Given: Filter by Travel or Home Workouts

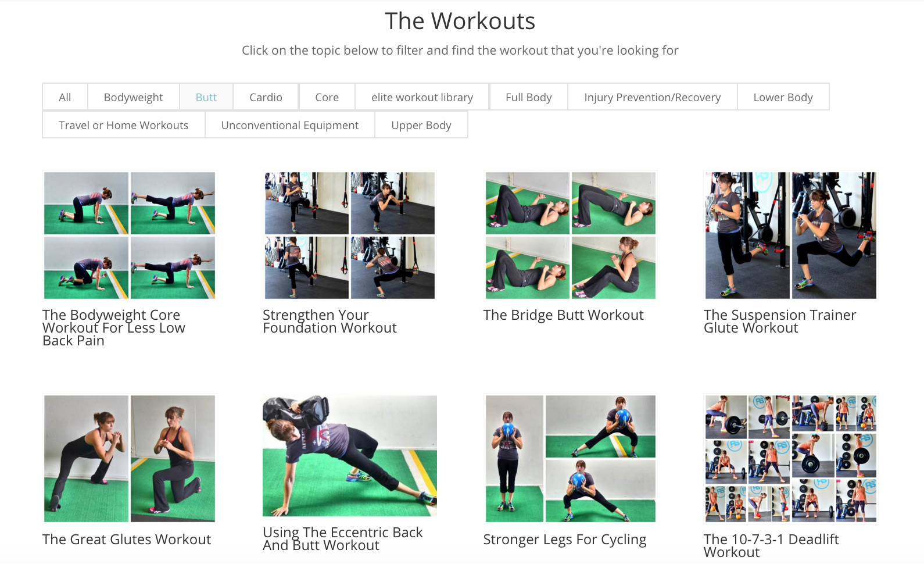Looking at the screenshot, I should pos(123,125).
